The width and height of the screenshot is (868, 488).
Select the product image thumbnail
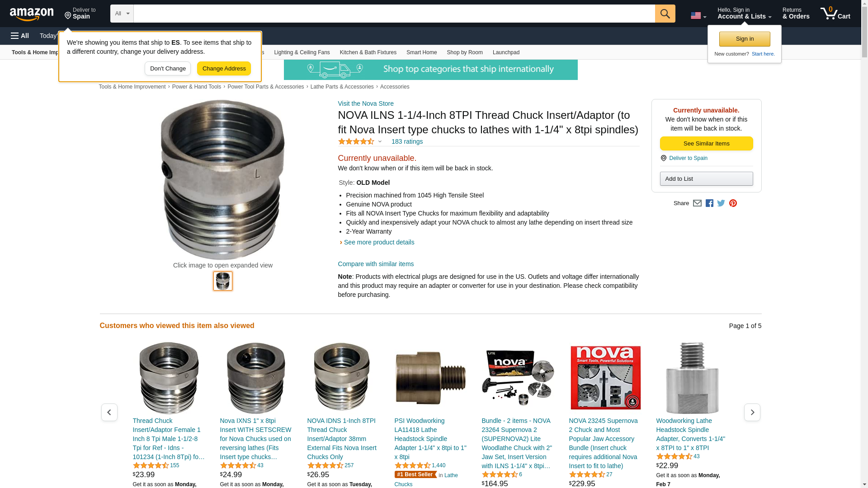[x=223, y=281]
